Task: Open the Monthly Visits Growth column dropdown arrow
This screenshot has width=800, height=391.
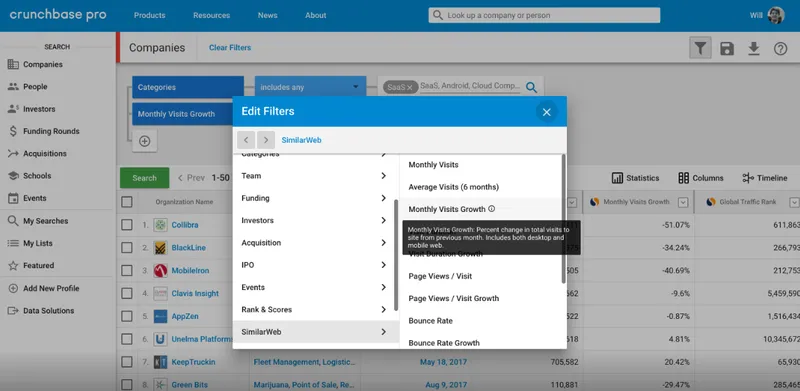Action: [x=683, y=202]
